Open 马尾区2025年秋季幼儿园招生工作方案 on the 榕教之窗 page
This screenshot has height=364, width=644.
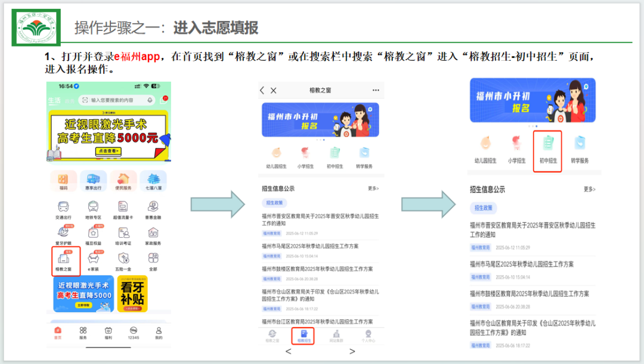[x=311, y=246]
